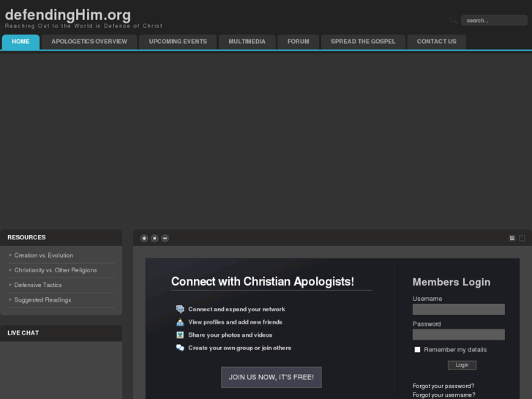Open Defensive Tactics resource link
This screenshot has width=532, height=399.
coord(38,286)
